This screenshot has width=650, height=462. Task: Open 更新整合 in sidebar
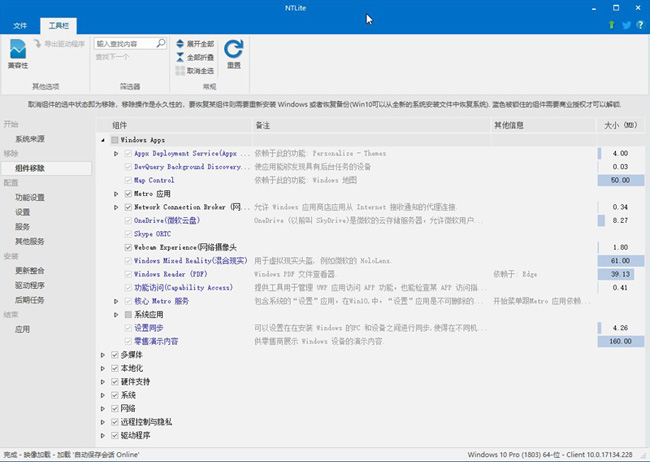30,270
